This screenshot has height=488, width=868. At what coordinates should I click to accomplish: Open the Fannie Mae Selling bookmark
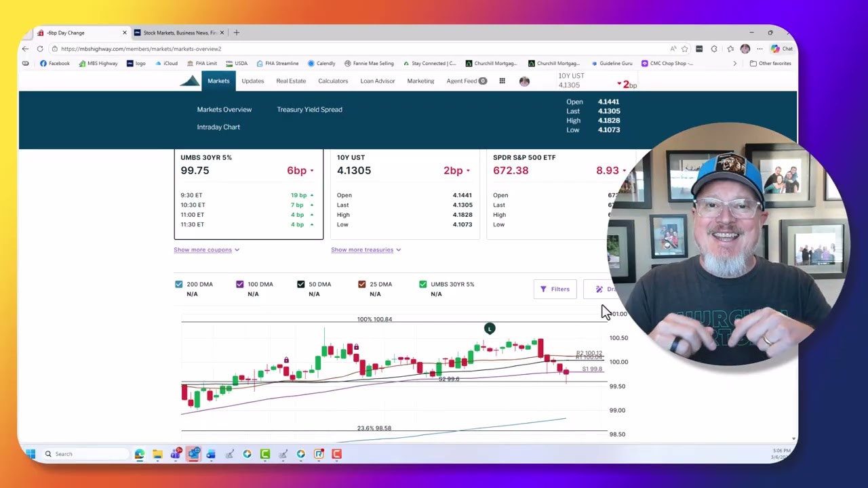369,64
